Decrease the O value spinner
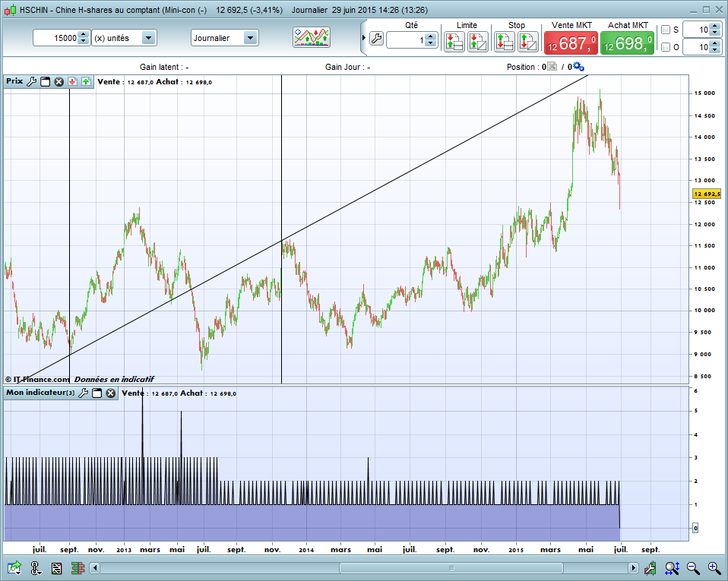This screenshot has width=728, height=581. [x=714, y=51]
